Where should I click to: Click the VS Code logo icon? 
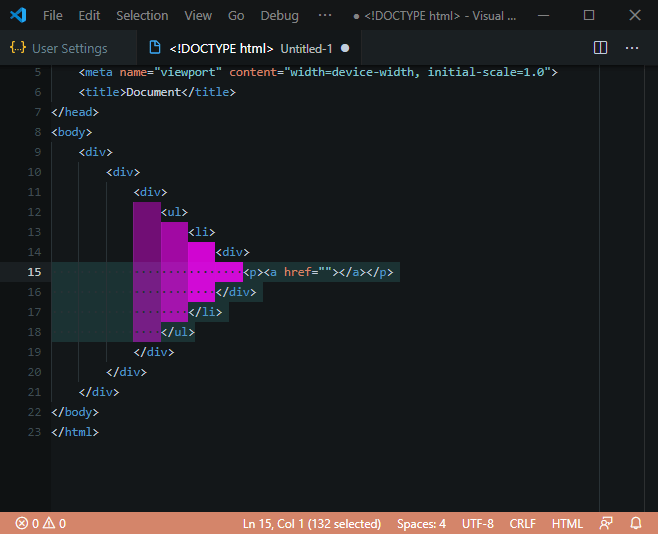18,16
